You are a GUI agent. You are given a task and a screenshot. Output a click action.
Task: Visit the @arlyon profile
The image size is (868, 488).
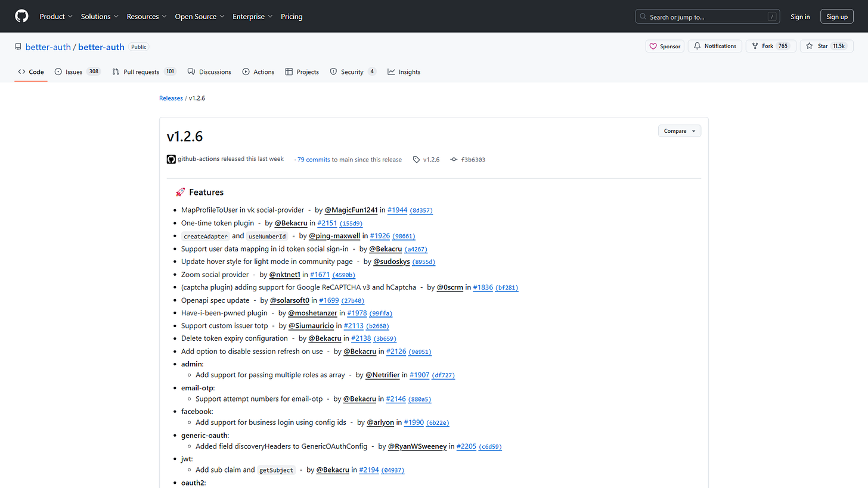(x=380, y=422)
